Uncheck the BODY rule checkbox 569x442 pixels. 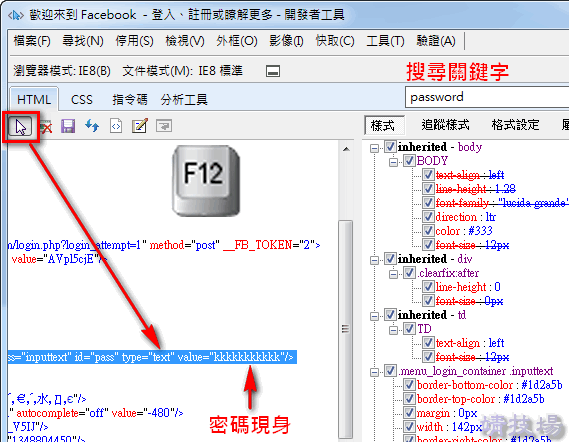point(409,160)
